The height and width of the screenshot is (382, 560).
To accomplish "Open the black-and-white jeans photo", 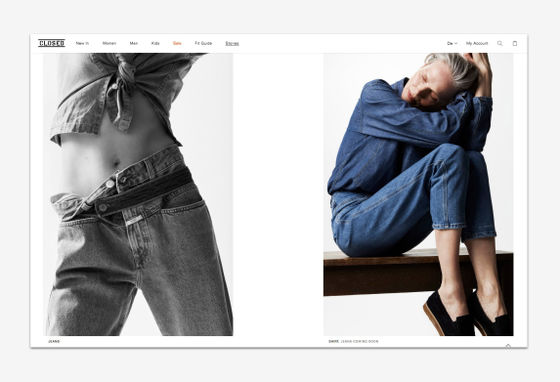I will point(138,194).
